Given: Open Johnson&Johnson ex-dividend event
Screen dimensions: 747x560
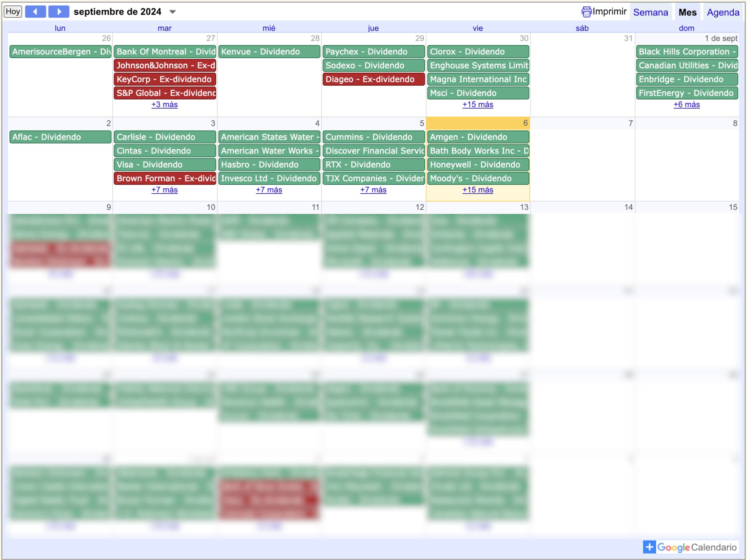Looking at the screenshot, I should [165, 65].
